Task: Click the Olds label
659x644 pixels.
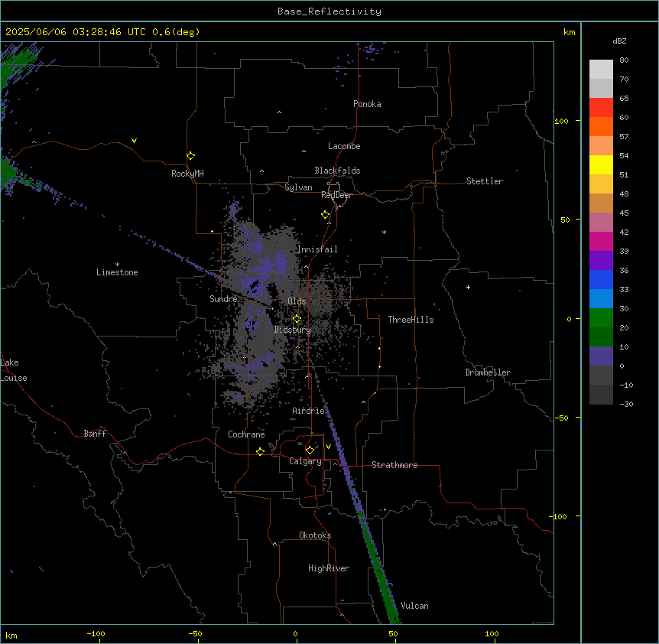Action: 297,301
